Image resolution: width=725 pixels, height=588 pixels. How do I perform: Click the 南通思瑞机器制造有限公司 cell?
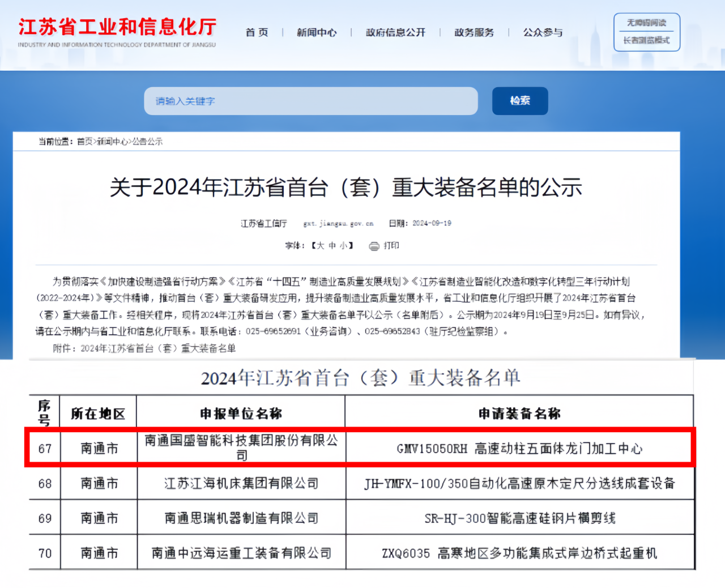click(241, 518)
